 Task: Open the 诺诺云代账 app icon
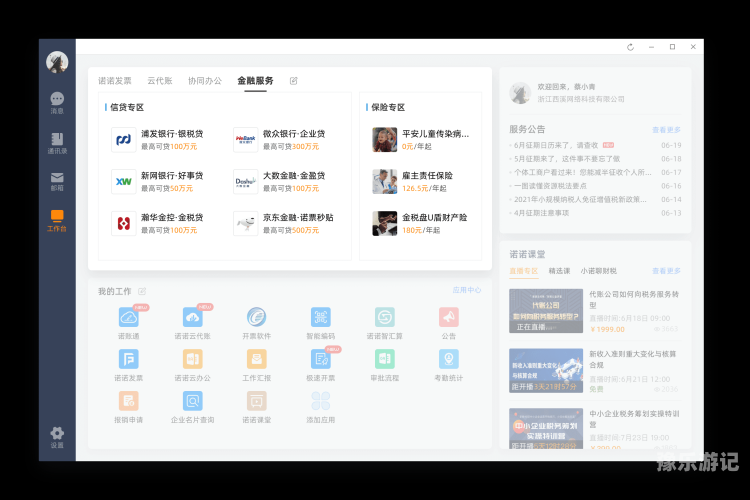(x=192, y=317)
